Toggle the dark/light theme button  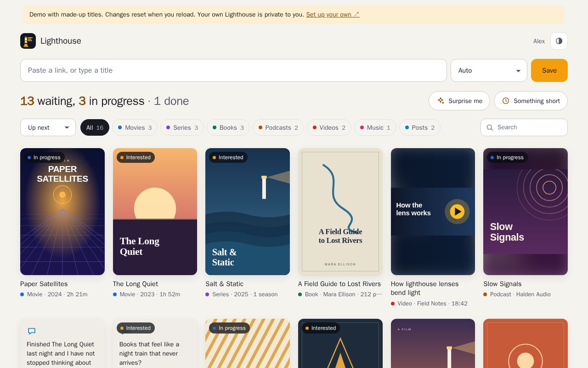tap(559, 41)
